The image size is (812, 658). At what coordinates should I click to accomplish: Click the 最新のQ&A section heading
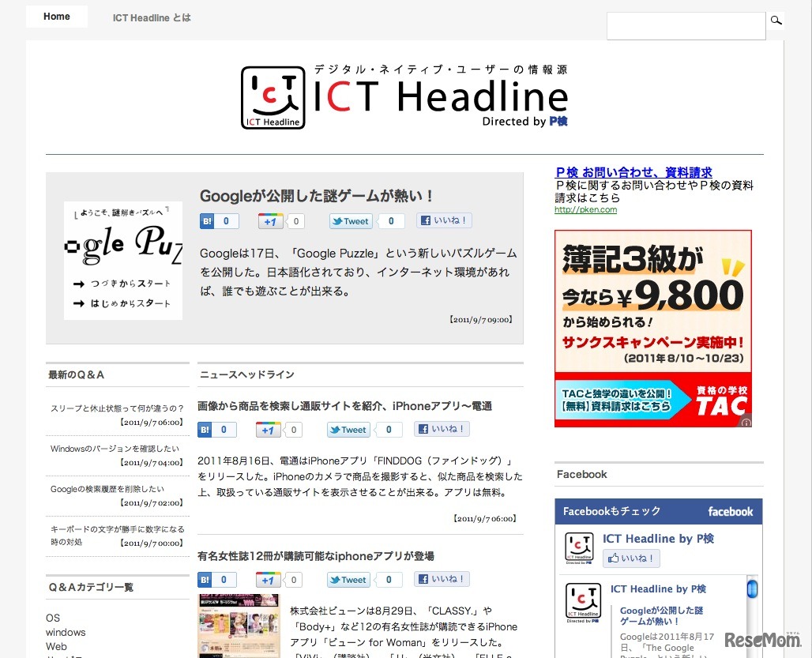point(76,374)
